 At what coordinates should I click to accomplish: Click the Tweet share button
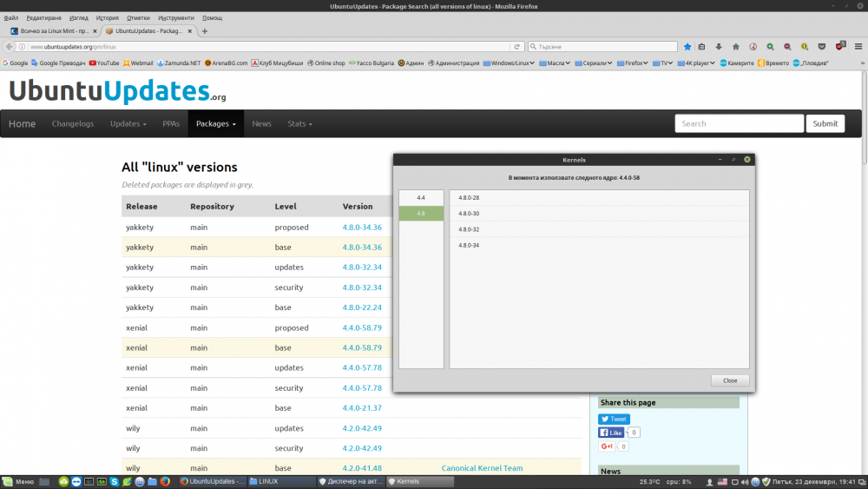point(614,420)
